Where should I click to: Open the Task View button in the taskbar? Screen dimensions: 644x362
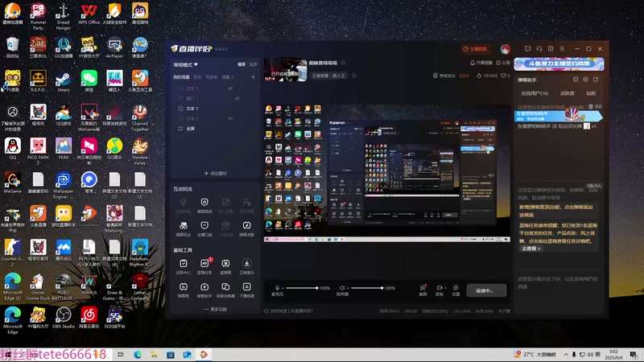tap(121, 355)
